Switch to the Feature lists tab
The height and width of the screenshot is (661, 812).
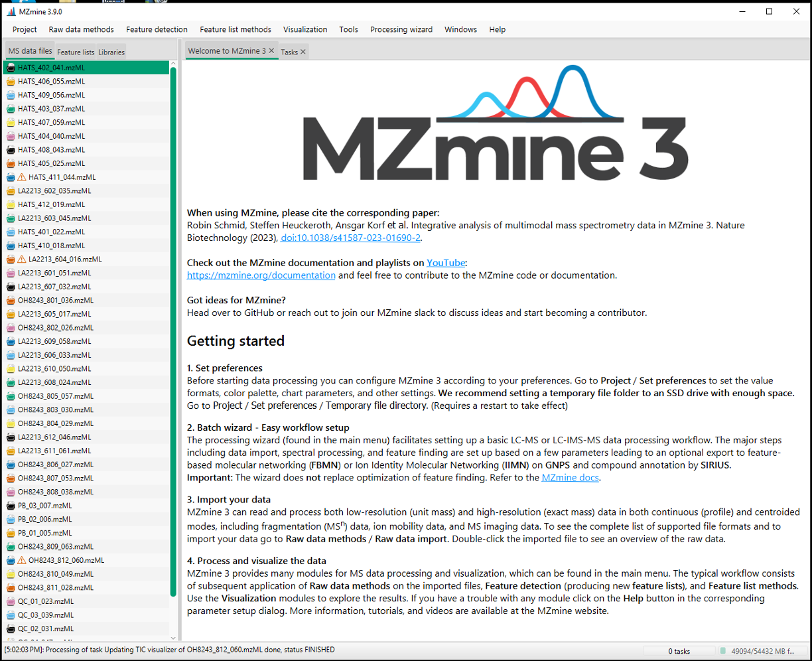(x=76, y=52)
